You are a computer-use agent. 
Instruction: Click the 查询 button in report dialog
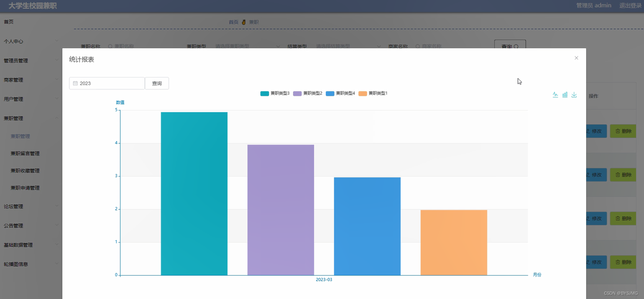click(x=157, y=83)
